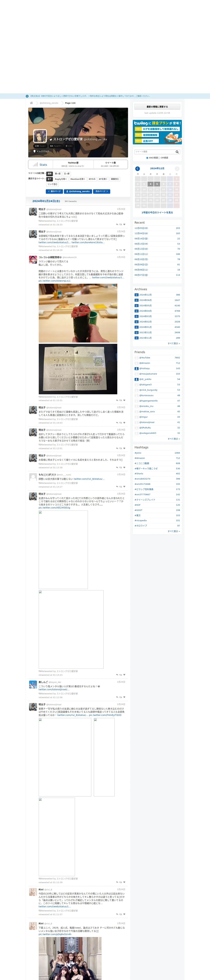Go to the home icon in breadcrumb
Viewport: 210px width, 980px height.
coord(31,103)
